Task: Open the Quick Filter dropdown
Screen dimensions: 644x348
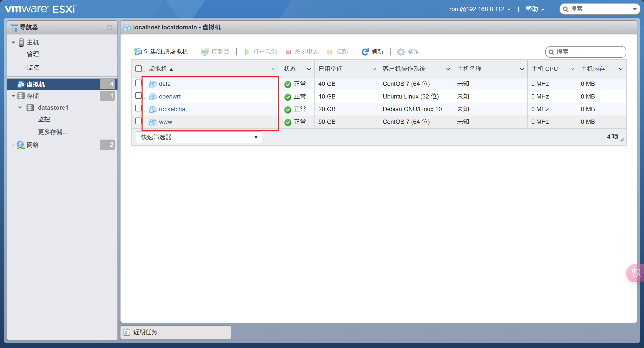Action: (x=199, y=137)
